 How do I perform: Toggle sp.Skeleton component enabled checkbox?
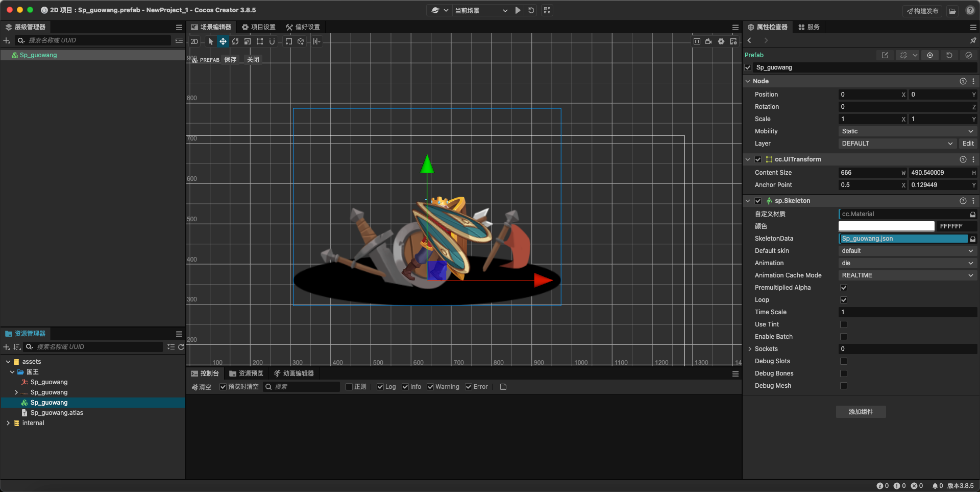pos(758,201)
